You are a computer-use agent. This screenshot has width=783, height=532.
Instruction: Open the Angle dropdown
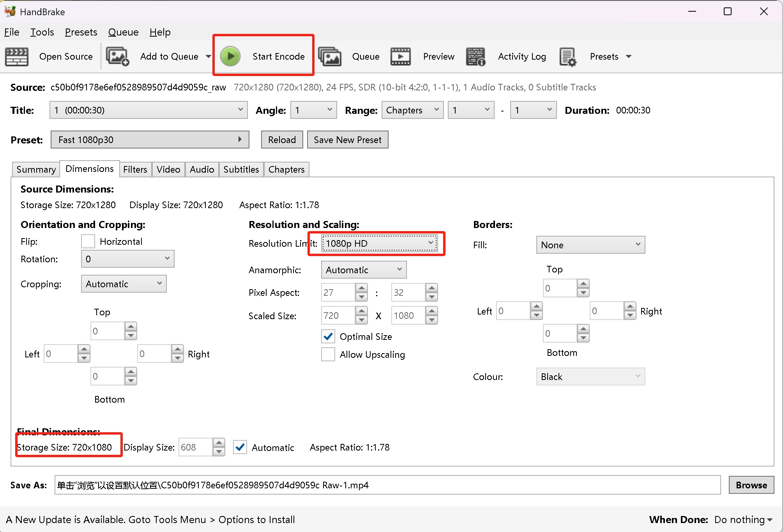coord(314,110)
